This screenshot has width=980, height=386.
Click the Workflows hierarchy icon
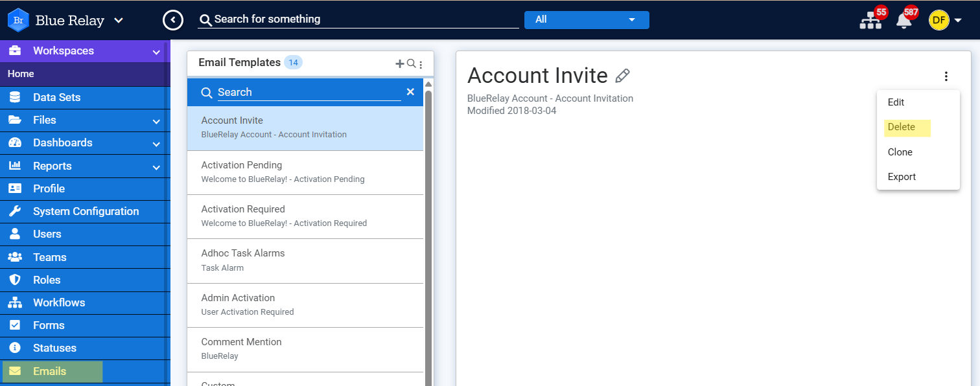click(x=15, y=302)
